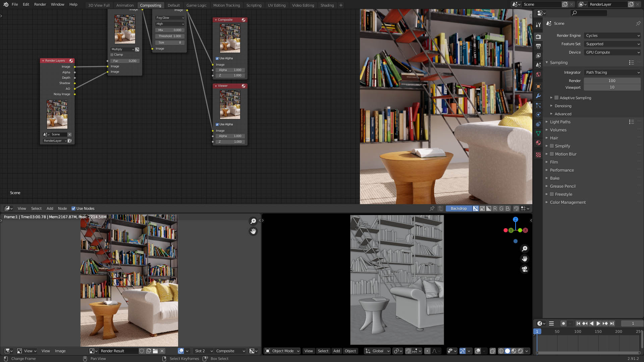Click the Material properties sphere icon
Screen dimensions: 644x362
tap(538, 143)
